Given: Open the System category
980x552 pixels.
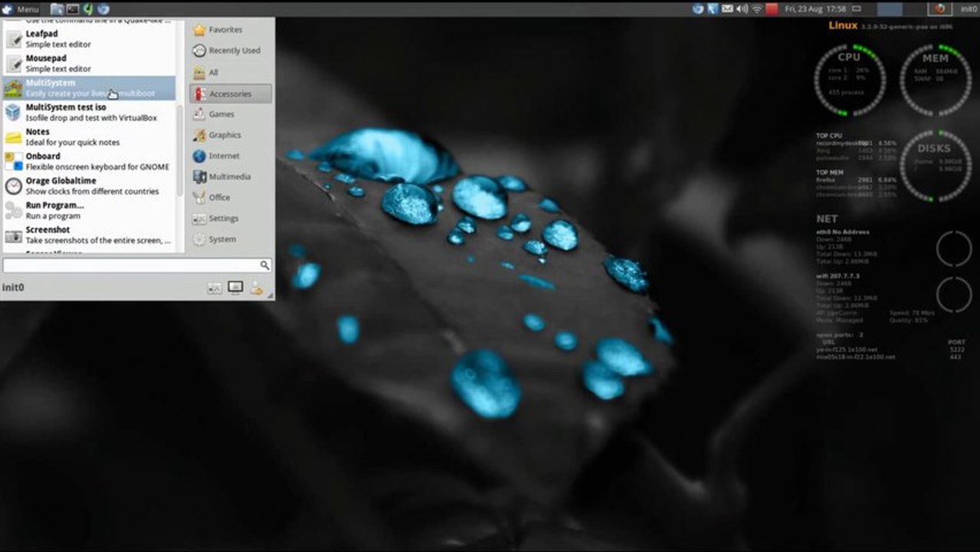Looking at the screenshot, I should tap(231, 239).
